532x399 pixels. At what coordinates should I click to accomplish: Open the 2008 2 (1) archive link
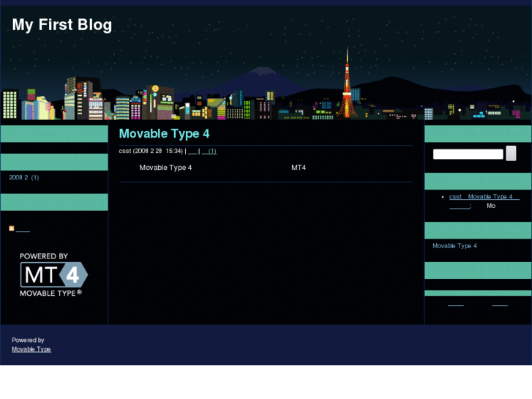[24, 177]
